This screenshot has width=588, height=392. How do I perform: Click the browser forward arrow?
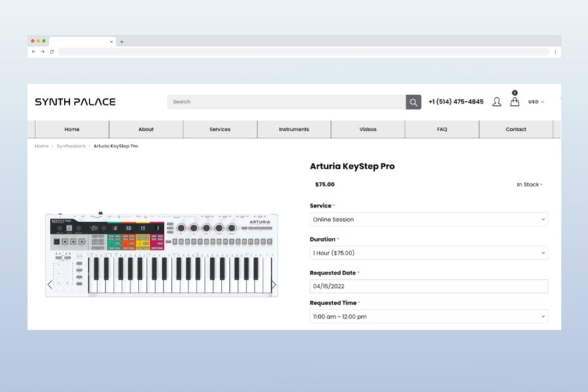click(x=42, y=52)
